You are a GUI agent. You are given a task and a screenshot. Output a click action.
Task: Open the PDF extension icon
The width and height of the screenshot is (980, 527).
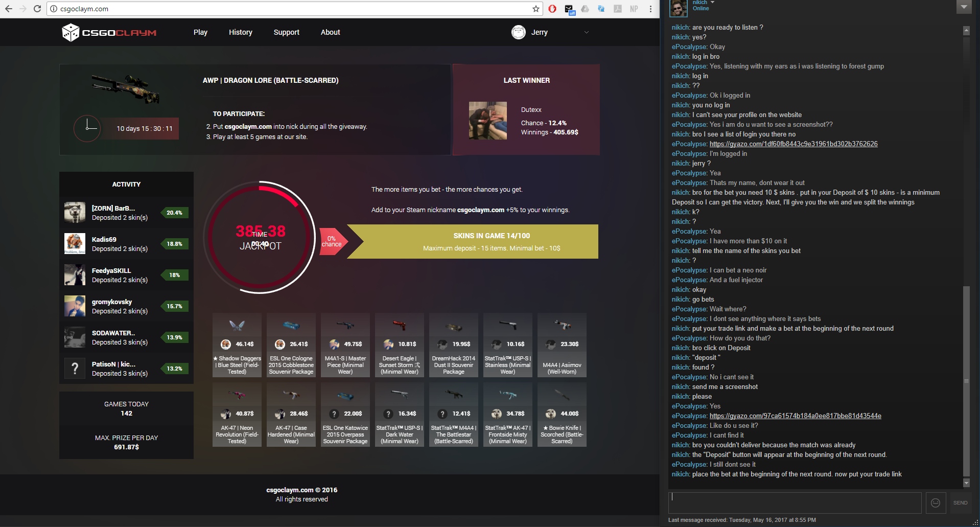click(618, 9)
